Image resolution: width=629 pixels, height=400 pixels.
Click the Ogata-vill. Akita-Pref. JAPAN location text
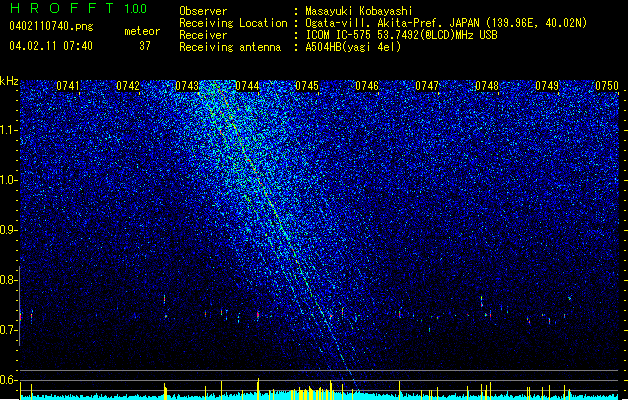click(x=446, y=23)
